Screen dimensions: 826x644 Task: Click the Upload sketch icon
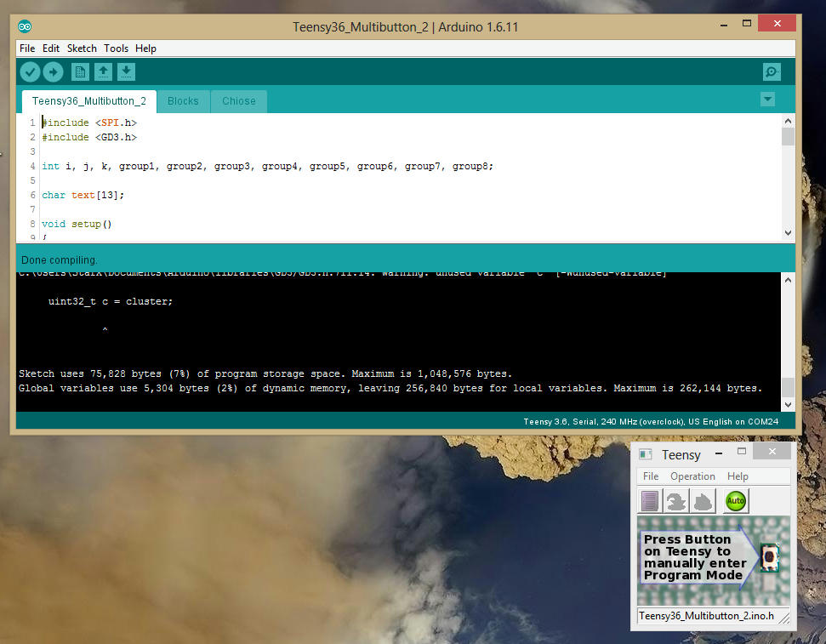tap(53, 71)
